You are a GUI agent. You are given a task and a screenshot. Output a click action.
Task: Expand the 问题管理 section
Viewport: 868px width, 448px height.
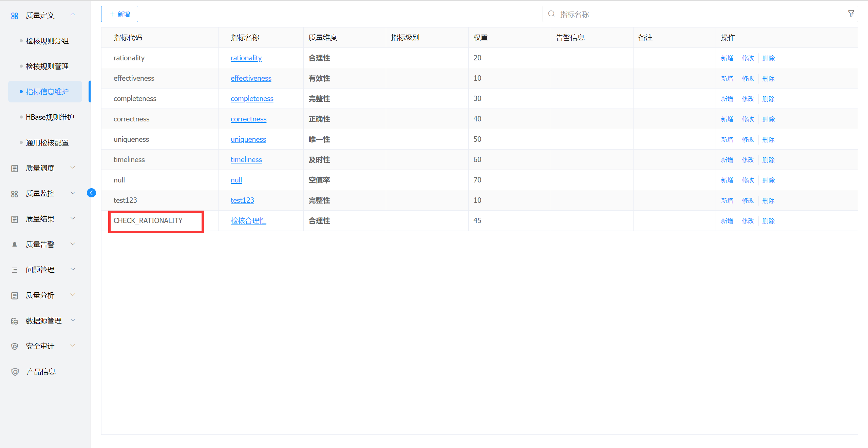(73, 269)
